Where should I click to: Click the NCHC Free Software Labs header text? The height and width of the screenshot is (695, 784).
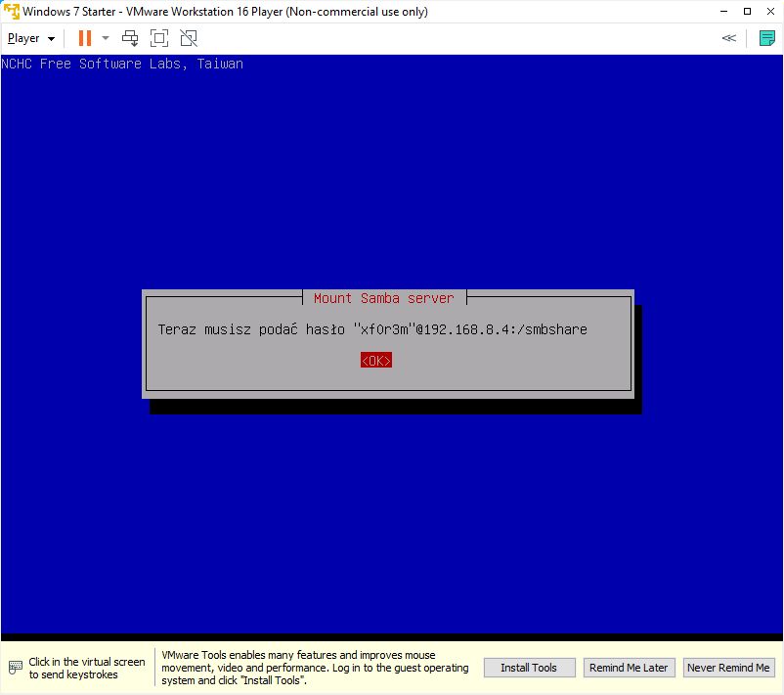(x=123, y=65)
